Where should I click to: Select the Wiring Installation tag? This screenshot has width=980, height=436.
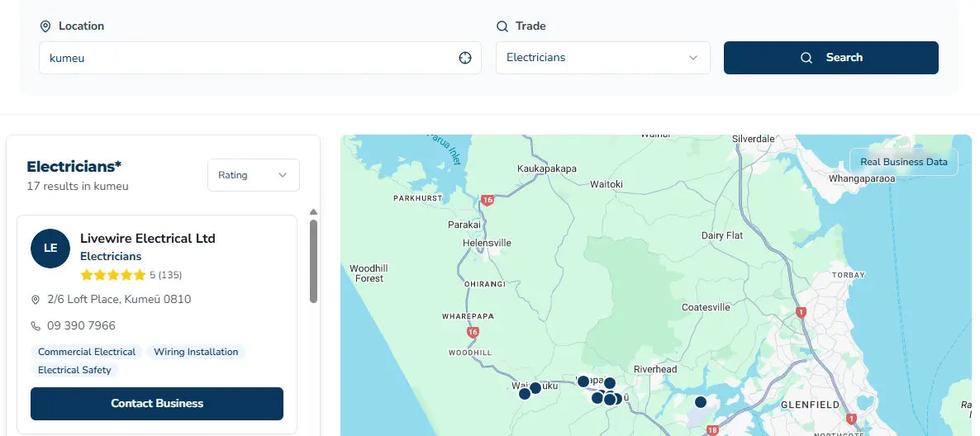(x=196, y=352)
